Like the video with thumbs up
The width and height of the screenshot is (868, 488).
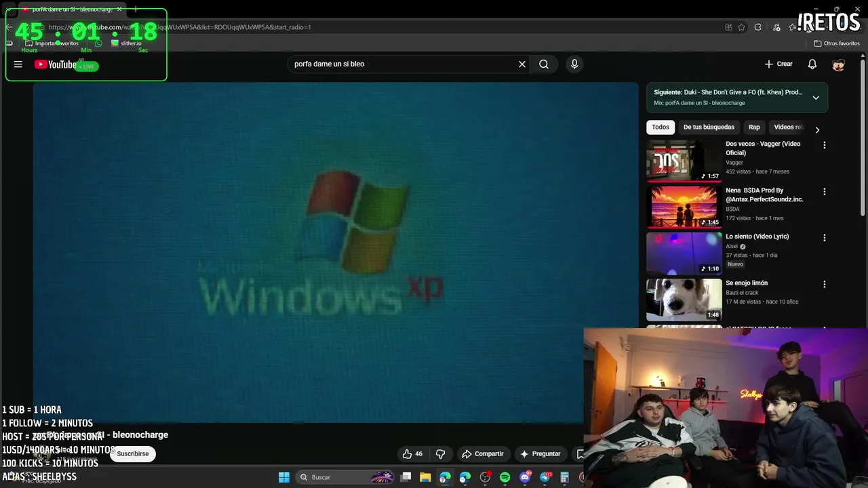(412, 454)
